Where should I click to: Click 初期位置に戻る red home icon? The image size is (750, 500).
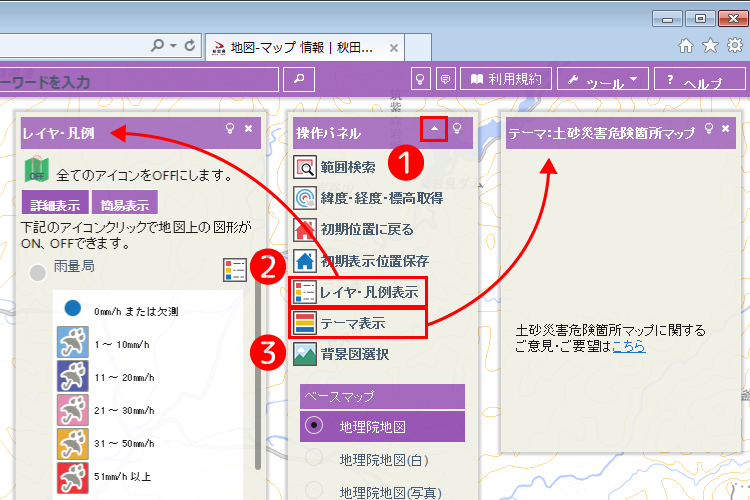(x=305, y=229)
